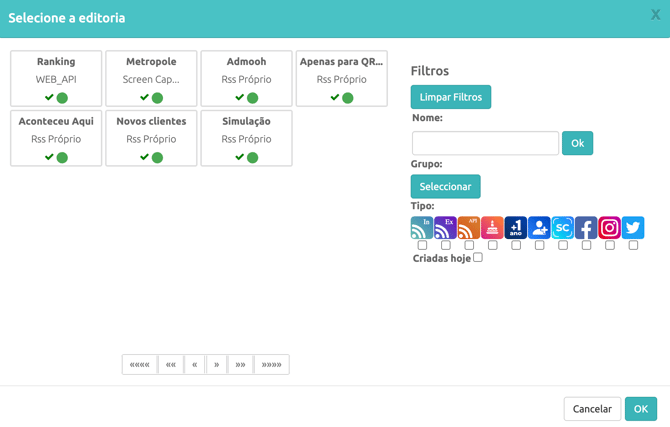The width and height of the screenshot is (670, 427).
Task: Focus the Nome text input field
Action: (x=485, y=143)
